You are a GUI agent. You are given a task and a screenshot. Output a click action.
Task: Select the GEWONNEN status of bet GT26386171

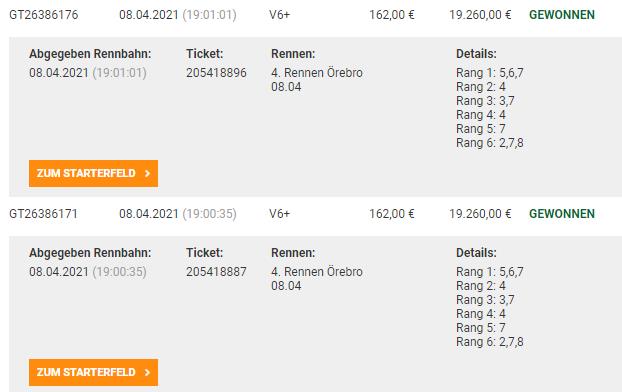562,214
